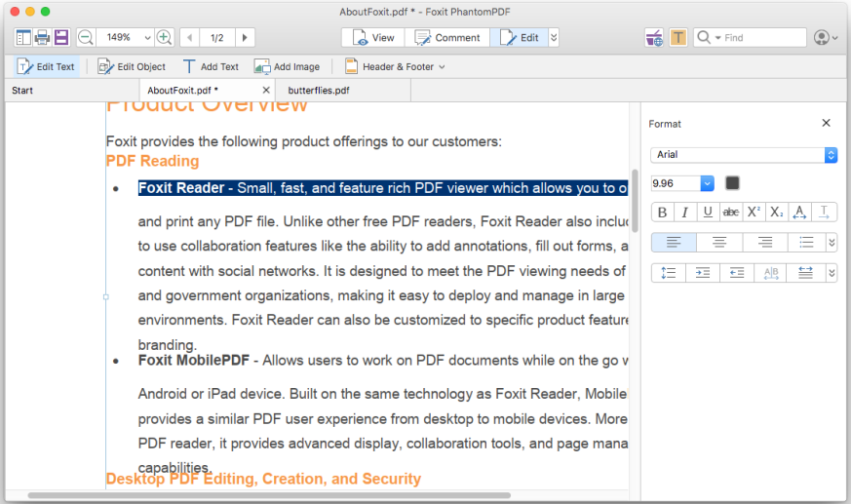Select the Add Image tool
This screenshot has width=851, height=504.
(288, 66)
